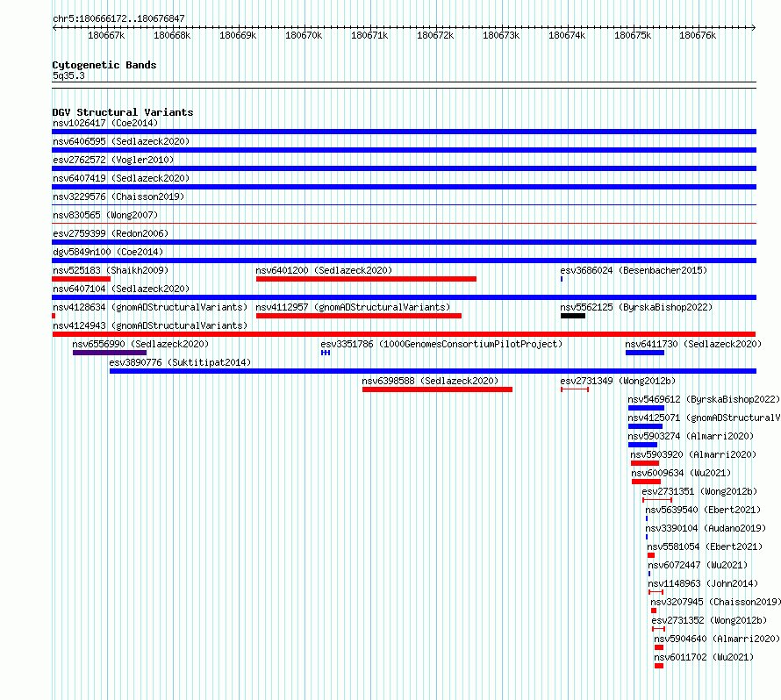This screenshot has height=700, width=781.
Task: Select the blue nsv4125071 gnomAD bar
Action: (x=646, y=426)
